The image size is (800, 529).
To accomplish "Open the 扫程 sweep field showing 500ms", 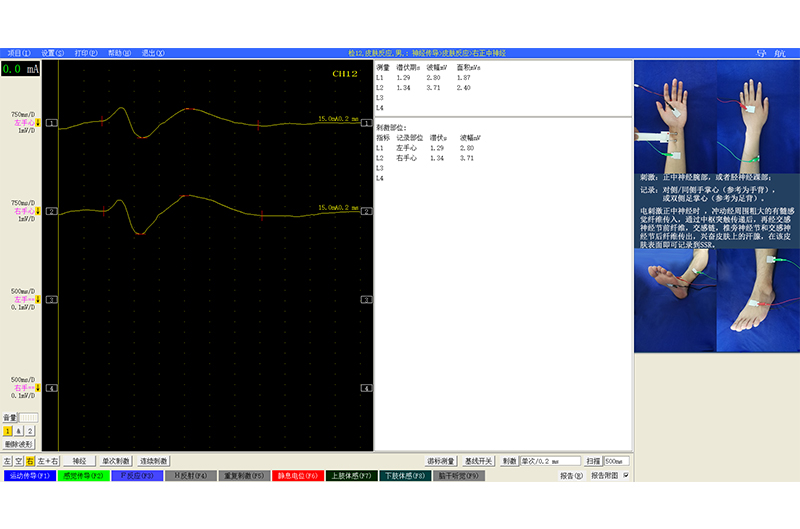I will pyautogui.click(x=616, y=461).
